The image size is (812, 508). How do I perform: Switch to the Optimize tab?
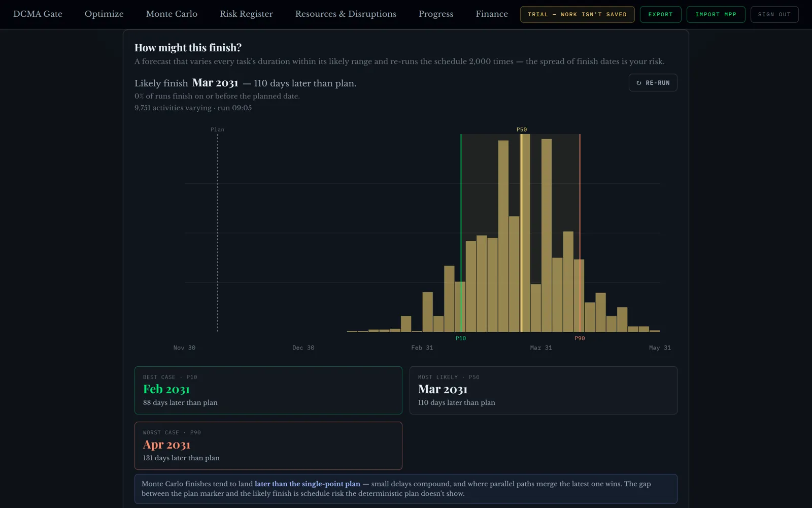point(104,14)
